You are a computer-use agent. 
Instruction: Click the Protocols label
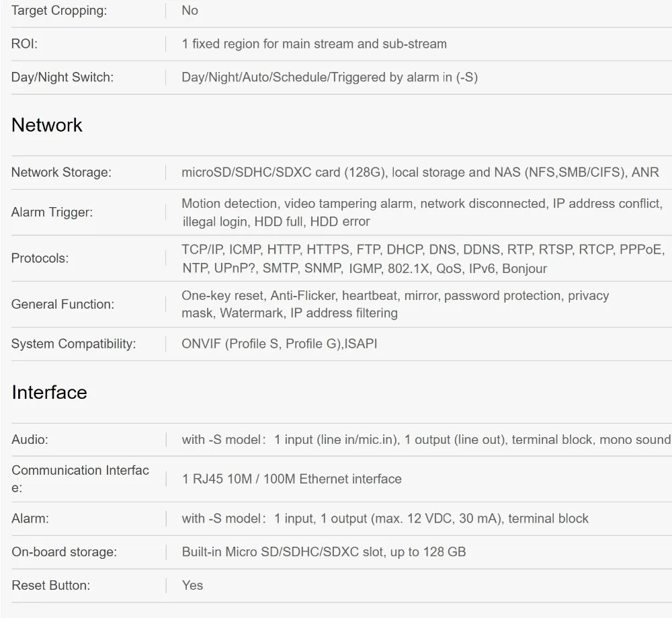40,259
